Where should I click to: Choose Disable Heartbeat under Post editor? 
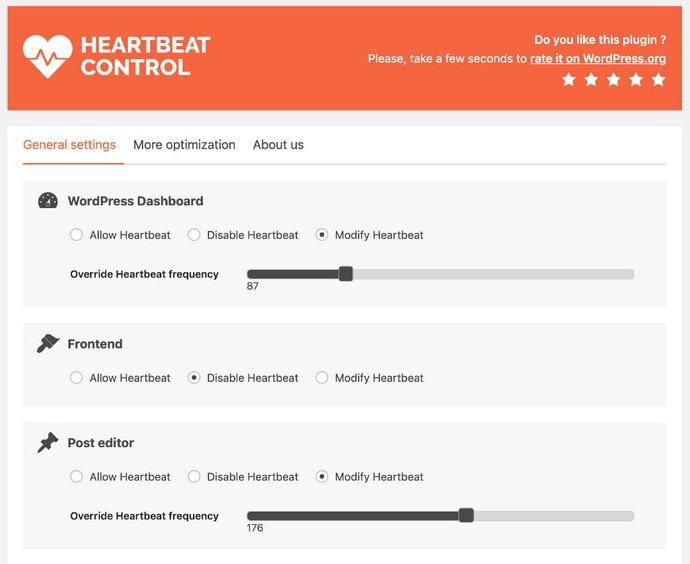click(x=194, y=476)
